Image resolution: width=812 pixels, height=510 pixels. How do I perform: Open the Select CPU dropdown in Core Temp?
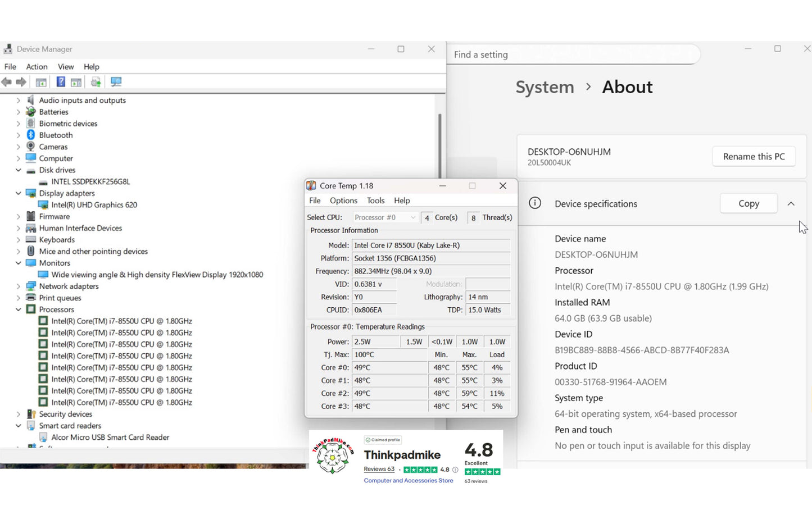(x=385, y=217)
